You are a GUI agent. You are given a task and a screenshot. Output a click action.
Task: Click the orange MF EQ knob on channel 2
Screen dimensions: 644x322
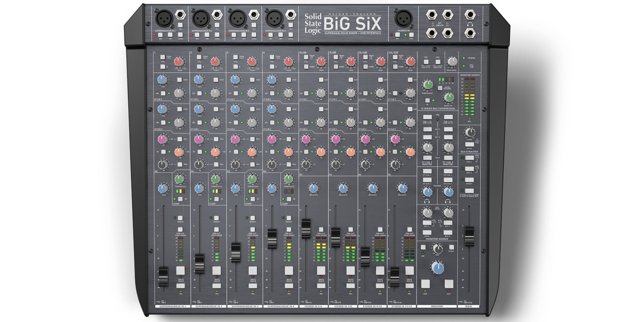[215, 152]
